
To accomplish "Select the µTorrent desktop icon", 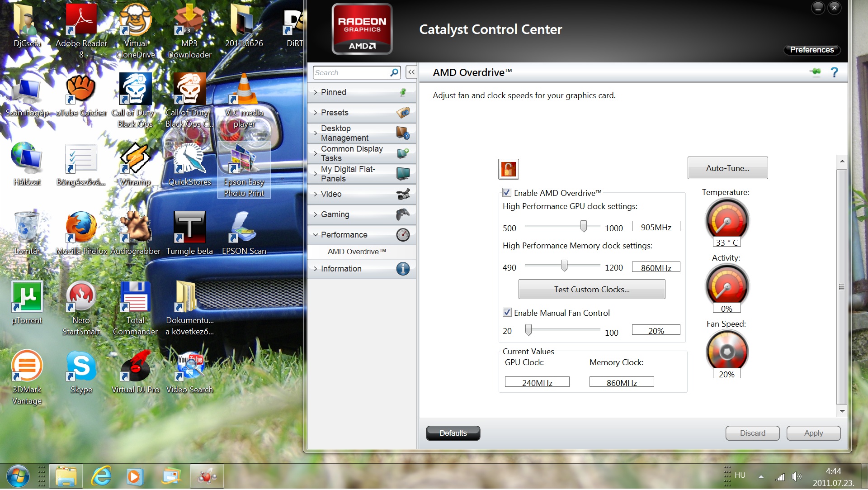I will pos(27,303).
